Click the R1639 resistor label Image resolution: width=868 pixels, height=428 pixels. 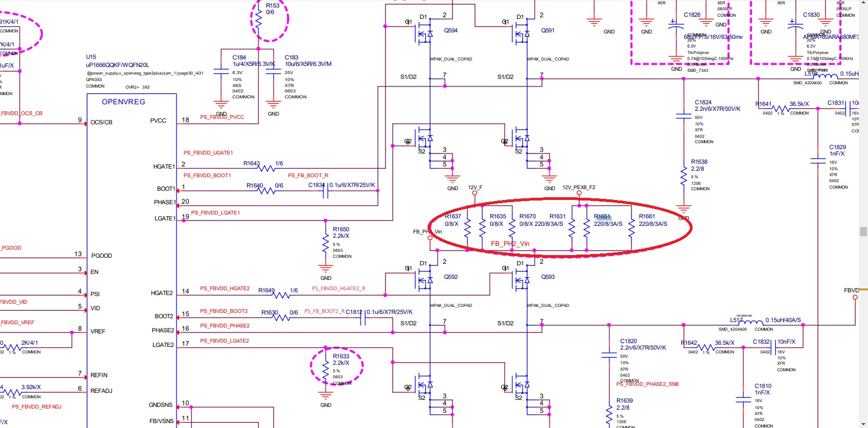tap(625, 400)
